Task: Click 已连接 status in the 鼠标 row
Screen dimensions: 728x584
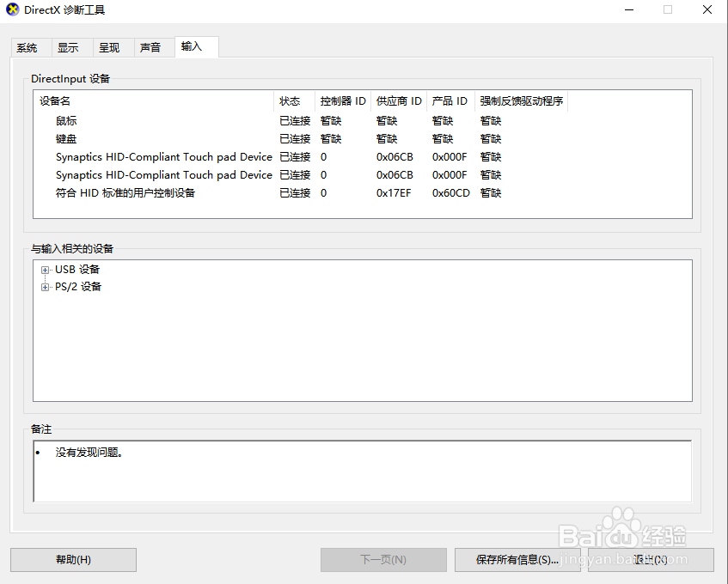Action: pyautogui.click(x=295, y=121)
